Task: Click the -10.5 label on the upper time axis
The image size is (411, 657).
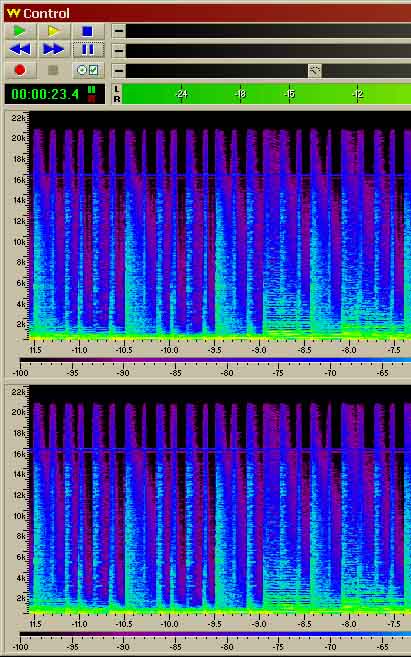Action: tap(124, 350)
